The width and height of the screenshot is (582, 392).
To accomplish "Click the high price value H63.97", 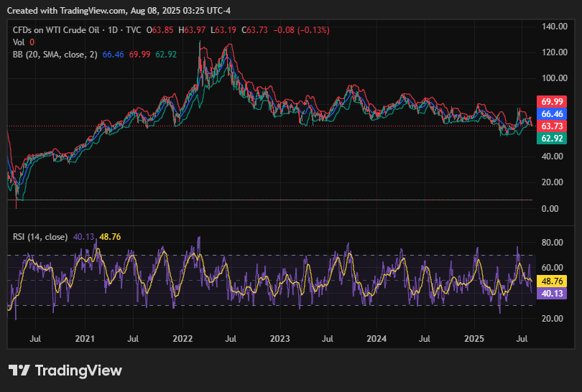I will tap(192, 30).
